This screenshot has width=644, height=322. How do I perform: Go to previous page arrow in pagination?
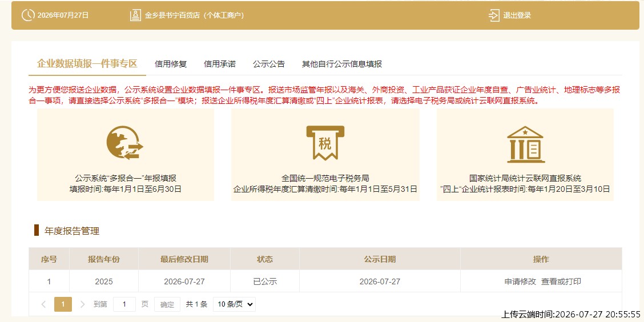point(43,304)
